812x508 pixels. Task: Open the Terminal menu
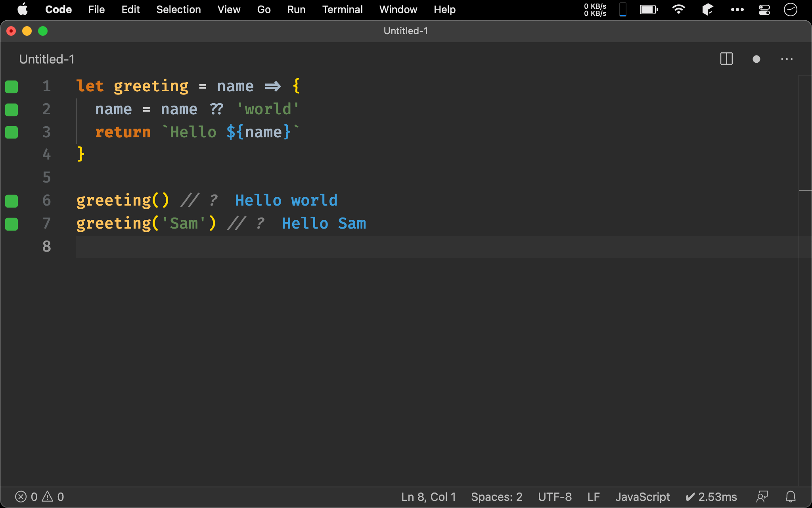(x=342, y=10)
